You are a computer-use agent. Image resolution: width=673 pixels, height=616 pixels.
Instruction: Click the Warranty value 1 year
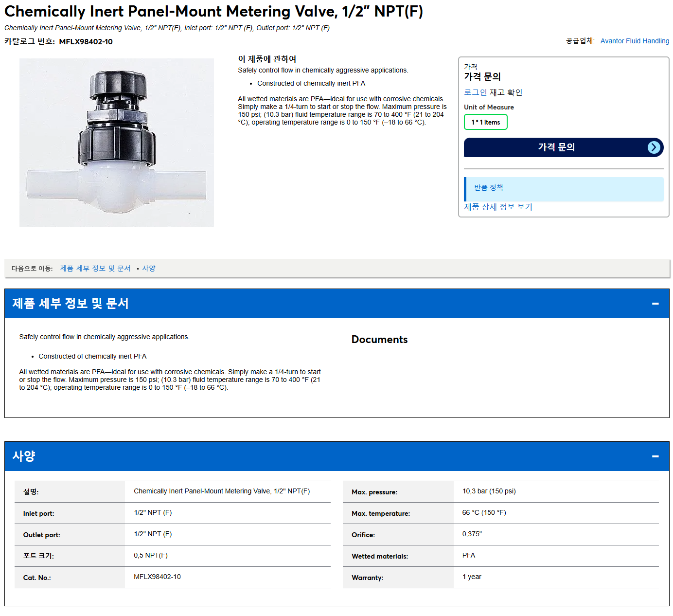pos(472,577)
